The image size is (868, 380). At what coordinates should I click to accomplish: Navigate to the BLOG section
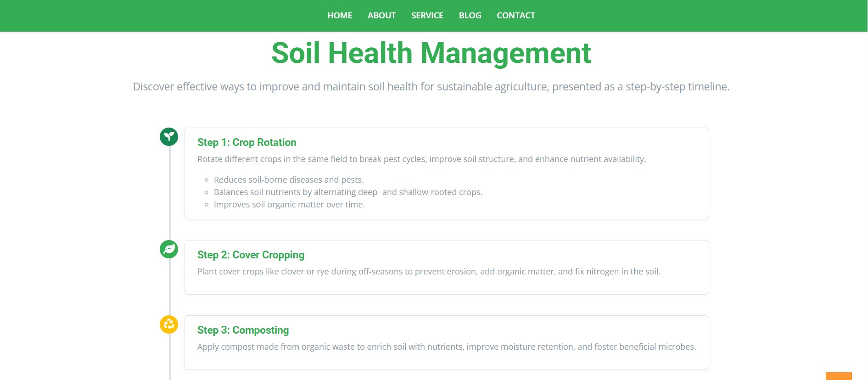[x=470, y=16]
